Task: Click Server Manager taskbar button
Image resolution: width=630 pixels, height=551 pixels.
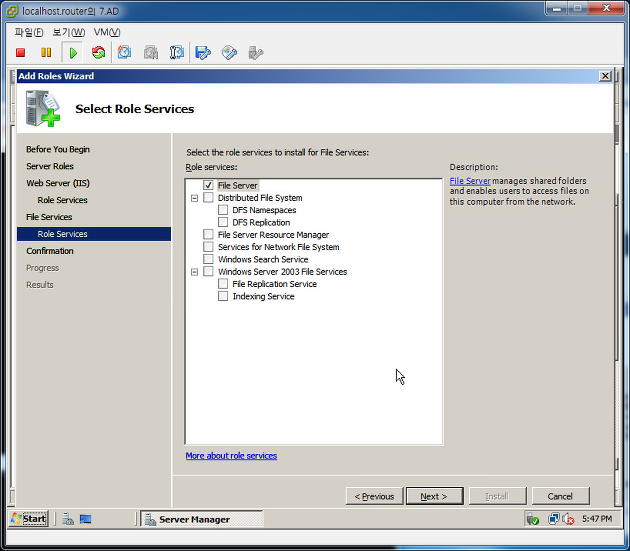Action: tap(202, 519)
